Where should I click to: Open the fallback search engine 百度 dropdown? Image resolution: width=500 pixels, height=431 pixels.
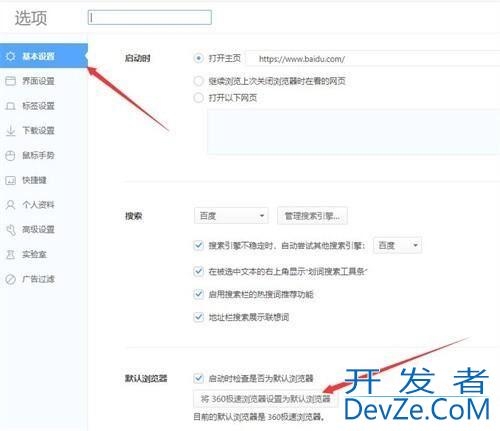coord(397,245)
